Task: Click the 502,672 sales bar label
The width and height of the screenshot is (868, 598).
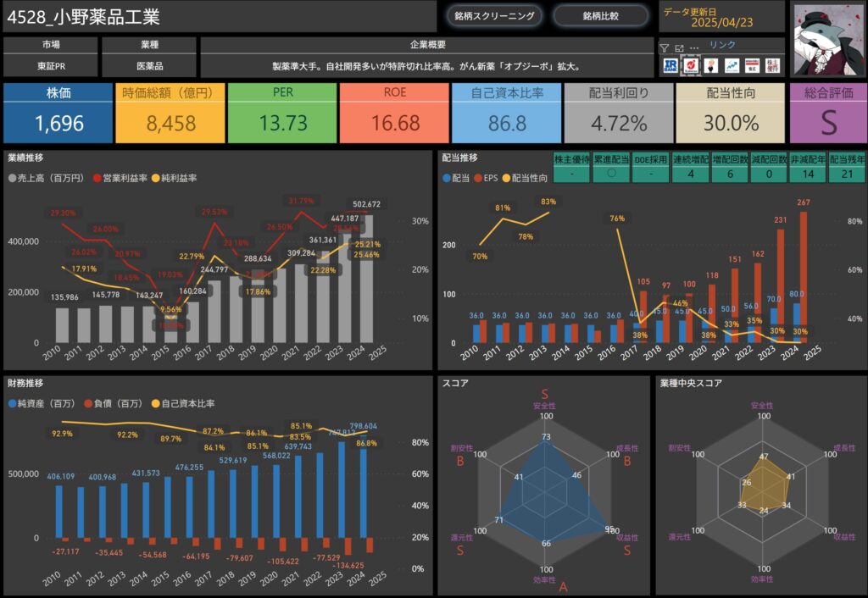Action: tap(366, 204)
